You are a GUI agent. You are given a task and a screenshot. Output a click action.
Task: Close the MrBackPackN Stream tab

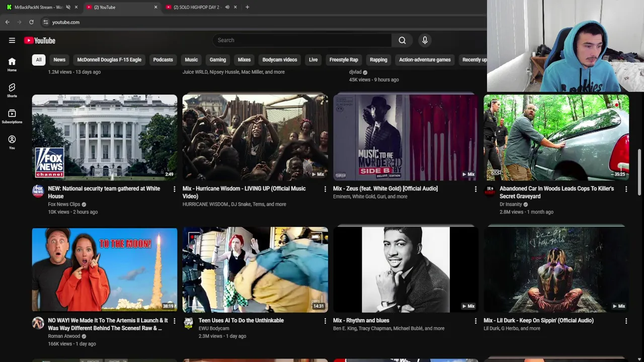76,7
